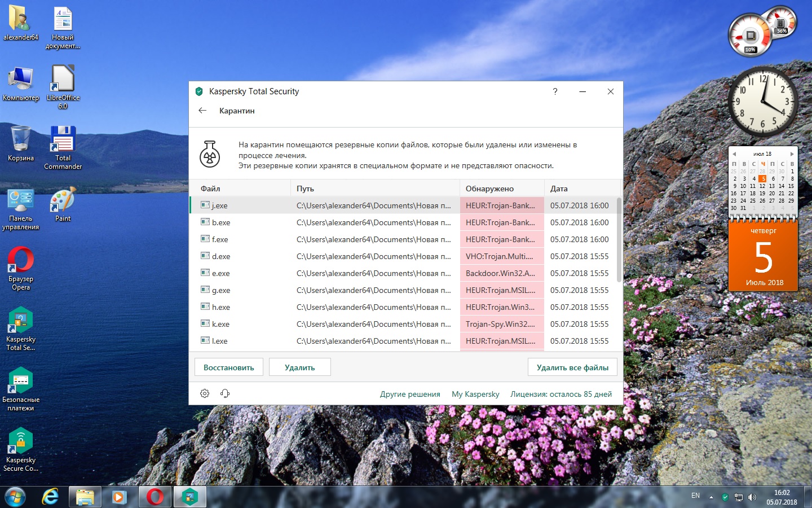The height and width of the screenshot is (508, 812).
Task: Open Windows Explorer from the taskbar
Action: (x=85, y=497)
